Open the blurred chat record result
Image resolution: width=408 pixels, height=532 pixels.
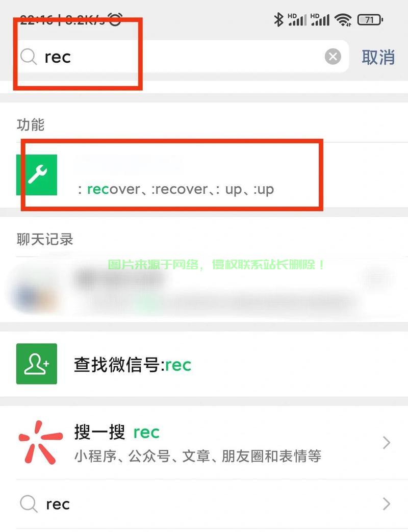point(204,289)
